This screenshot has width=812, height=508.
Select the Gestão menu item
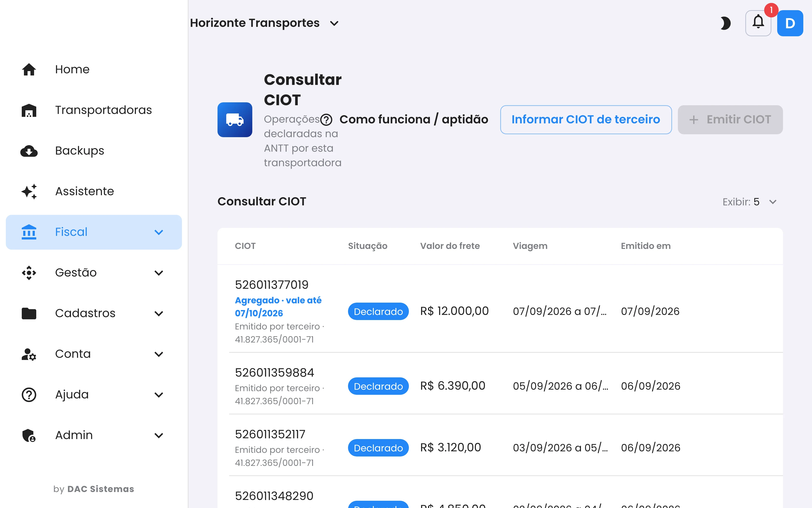click(94, 273)
